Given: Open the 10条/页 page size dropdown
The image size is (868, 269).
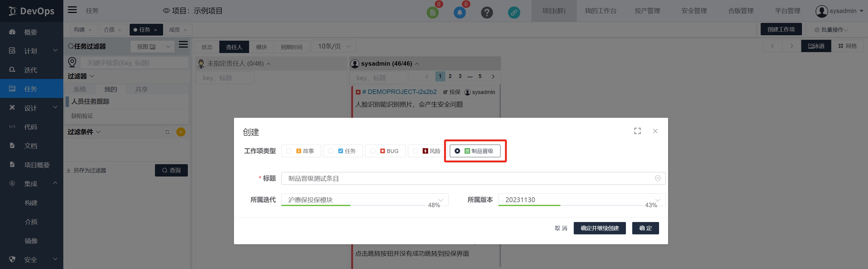Looking at the screenshot, I should click(x=333, y=46).
